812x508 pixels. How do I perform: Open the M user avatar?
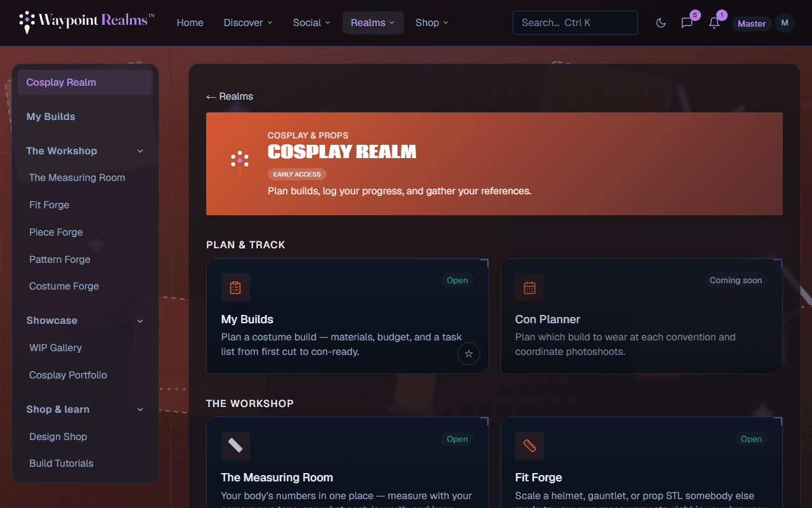pyautogui.click(x=785, y=23)
